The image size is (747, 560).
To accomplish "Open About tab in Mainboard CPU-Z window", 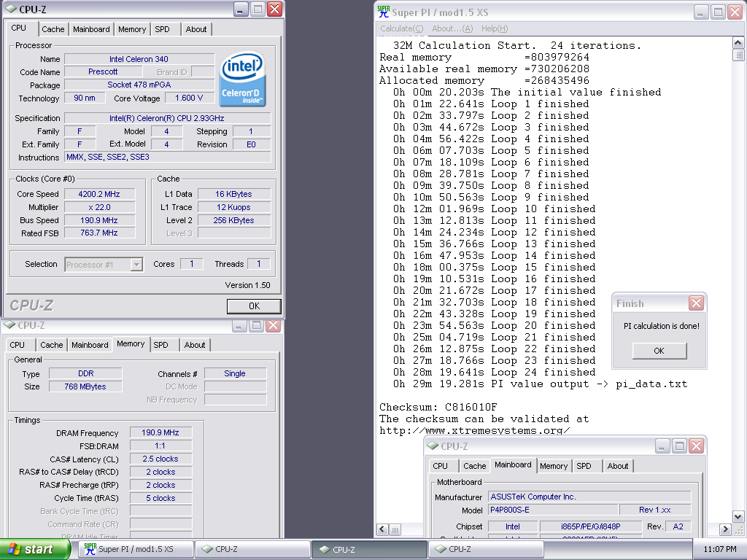I will [x=617, y=466].
